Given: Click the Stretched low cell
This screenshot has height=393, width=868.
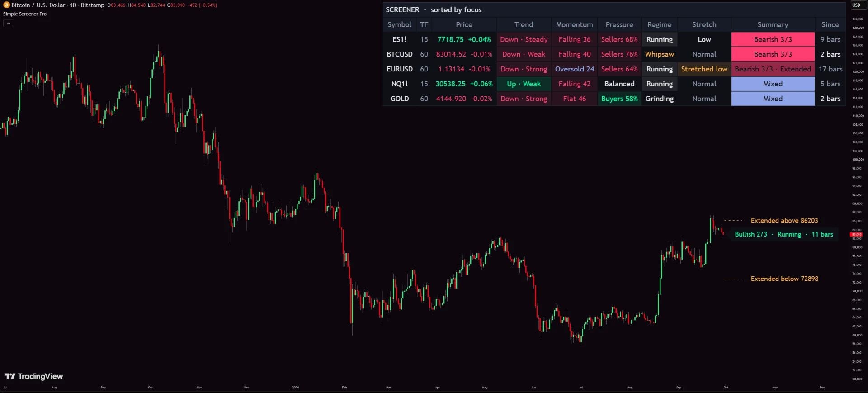Looking at the screenshot, I should pos(704,69).
